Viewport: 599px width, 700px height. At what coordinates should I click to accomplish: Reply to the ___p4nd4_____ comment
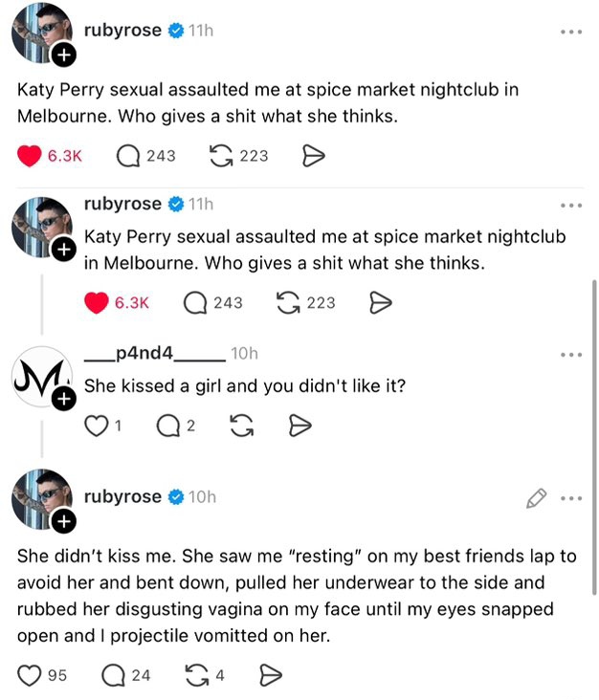[166, 426]
